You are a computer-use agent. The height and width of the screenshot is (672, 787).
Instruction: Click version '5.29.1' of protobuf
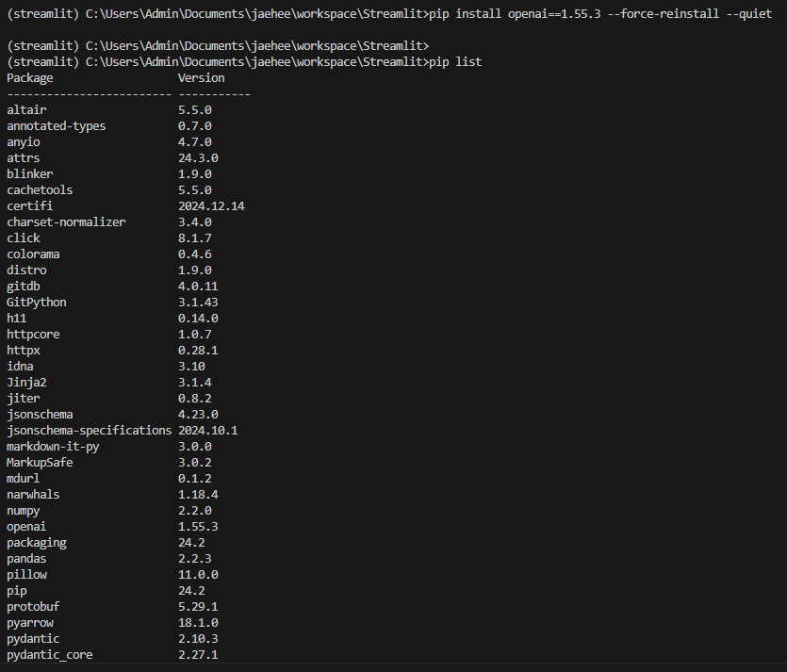click(x=198, y=608)
